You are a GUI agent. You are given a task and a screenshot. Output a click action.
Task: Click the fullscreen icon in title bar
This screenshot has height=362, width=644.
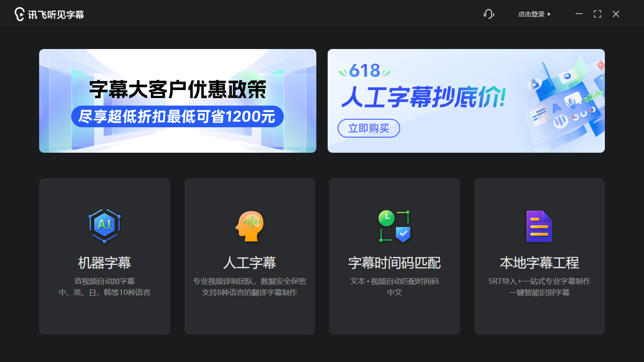(x=597, y=14)
